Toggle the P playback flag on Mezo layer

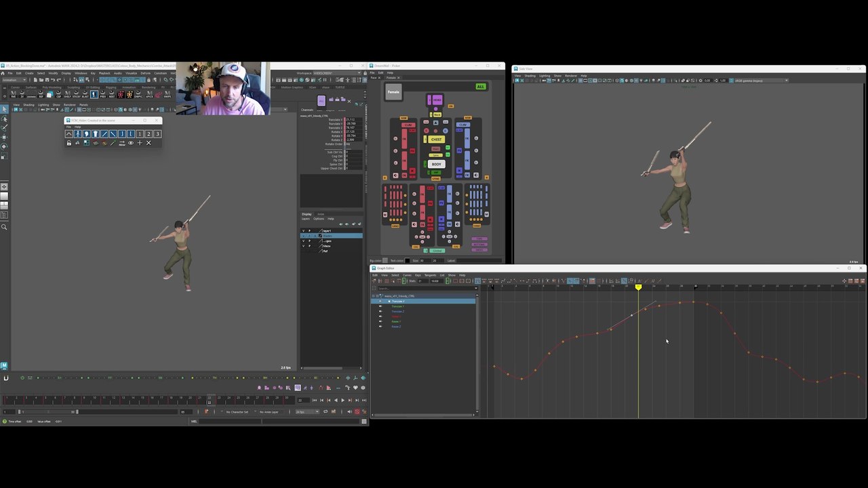click(x=309, y=246)
